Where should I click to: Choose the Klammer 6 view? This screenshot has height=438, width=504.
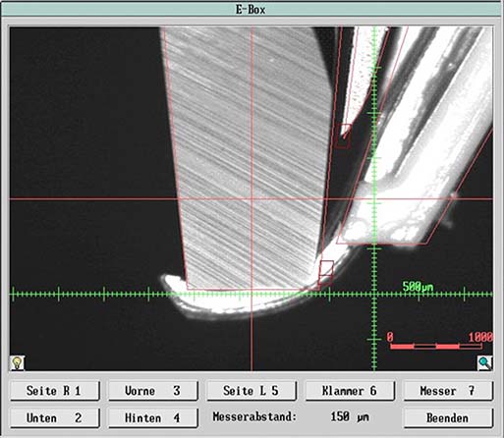(350, 391)
